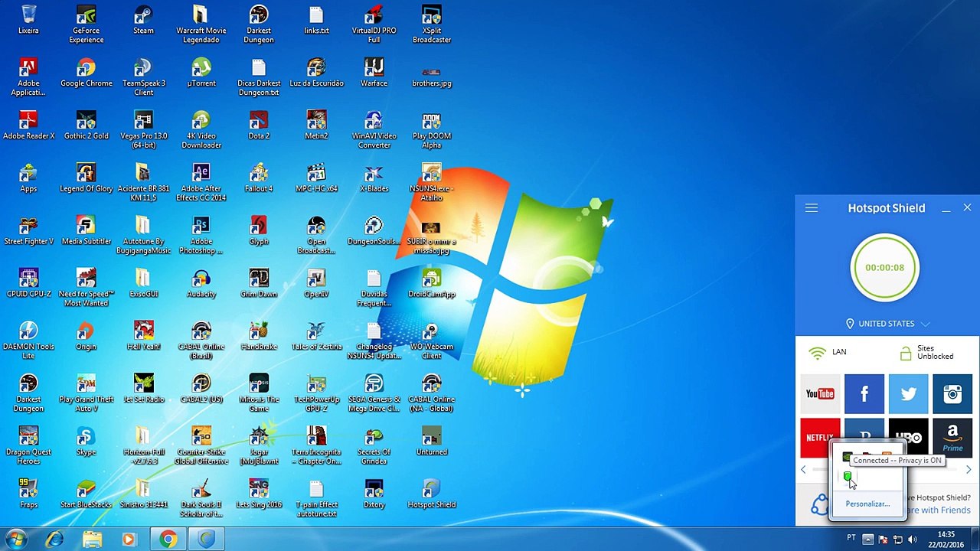Select the Audacity desktop icon
The width and height of the screenshot is (980, 551).
point(201,283)
